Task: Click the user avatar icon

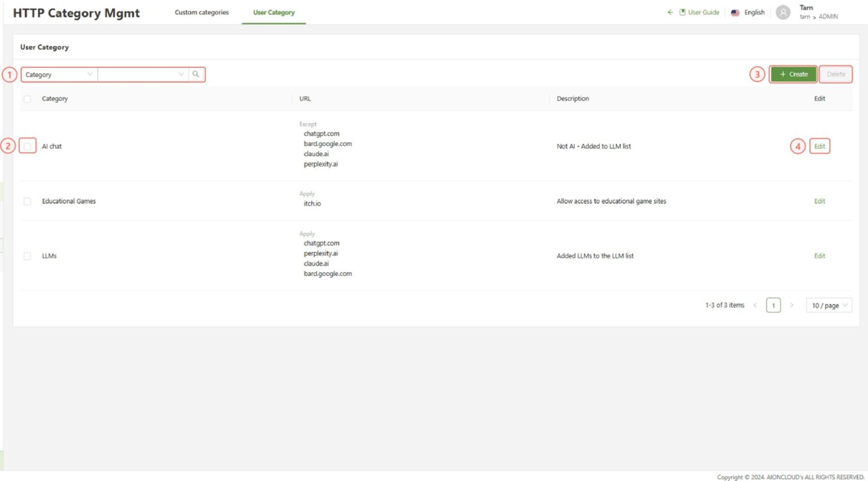Action: point(783,12)
